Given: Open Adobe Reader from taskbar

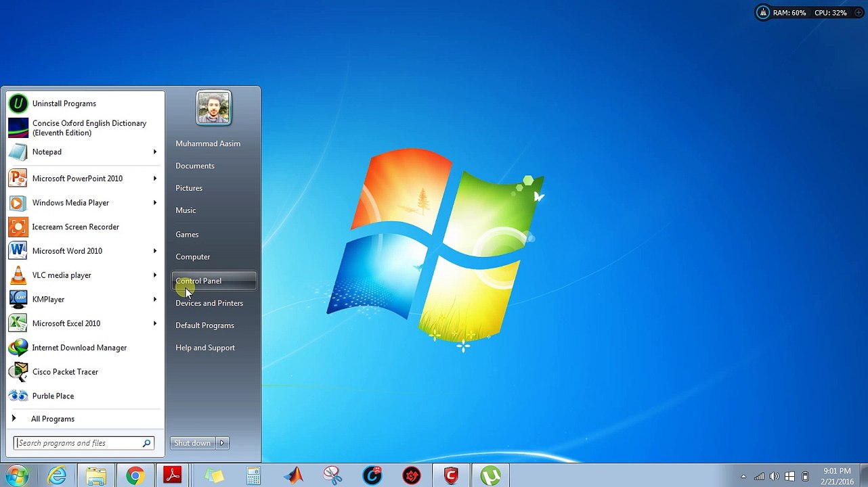Looking at the screenshot, I should [173, 476].
